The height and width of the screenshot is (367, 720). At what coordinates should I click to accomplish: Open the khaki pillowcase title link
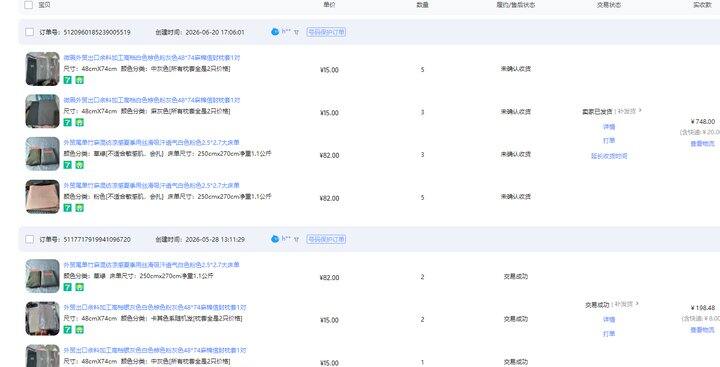(155, 307)
